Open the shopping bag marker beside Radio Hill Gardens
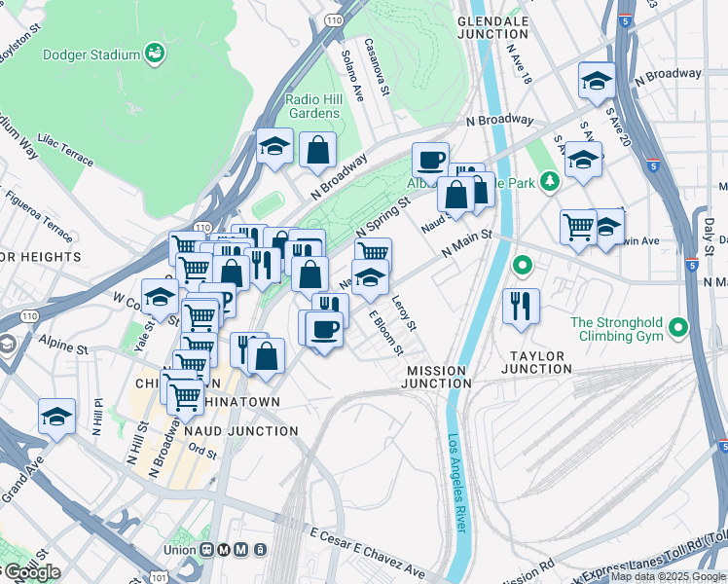This screenshot has height=584, width=728. (x=317, y=151)
